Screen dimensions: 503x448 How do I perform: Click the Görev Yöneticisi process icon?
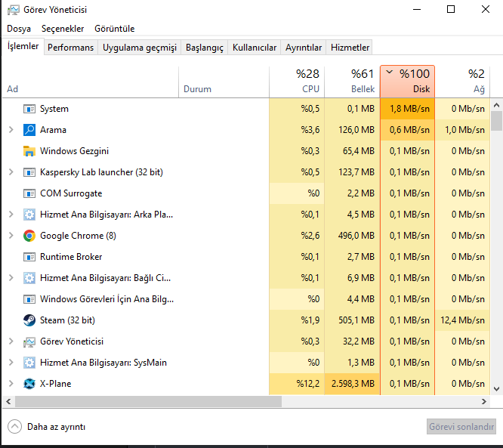click(x=29, y=341)
